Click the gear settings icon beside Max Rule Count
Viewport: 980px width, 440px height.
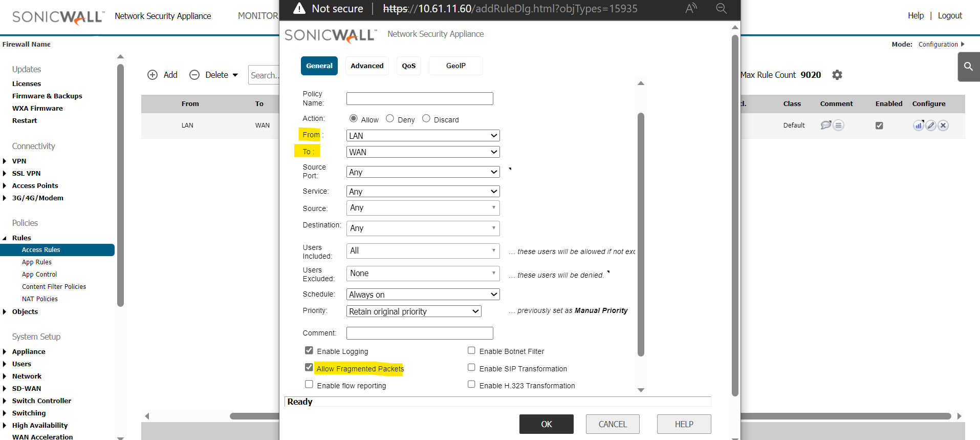837,75
